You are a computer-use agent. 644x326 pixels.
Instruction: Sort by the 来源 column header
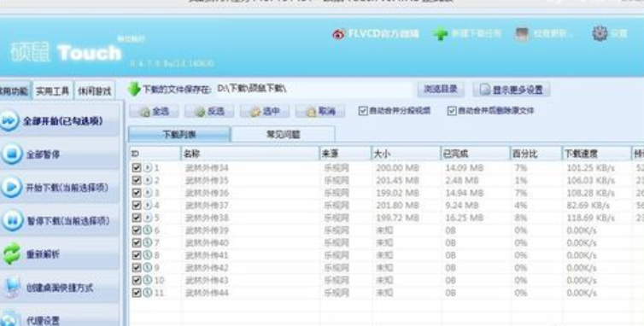pyautogui.click(x=345, y=154)
